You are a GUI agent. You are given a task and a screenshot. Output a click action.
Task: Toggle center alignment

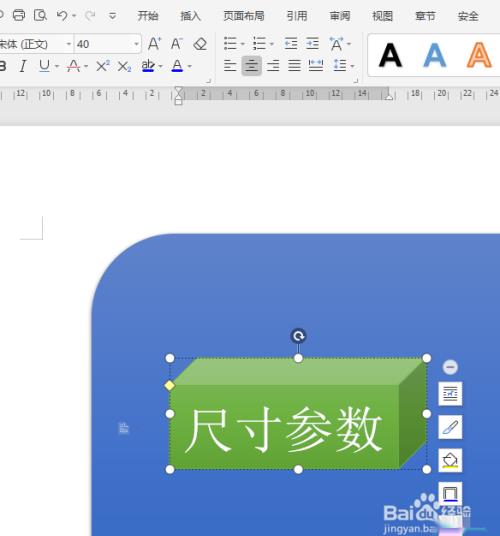click(252, 66)
